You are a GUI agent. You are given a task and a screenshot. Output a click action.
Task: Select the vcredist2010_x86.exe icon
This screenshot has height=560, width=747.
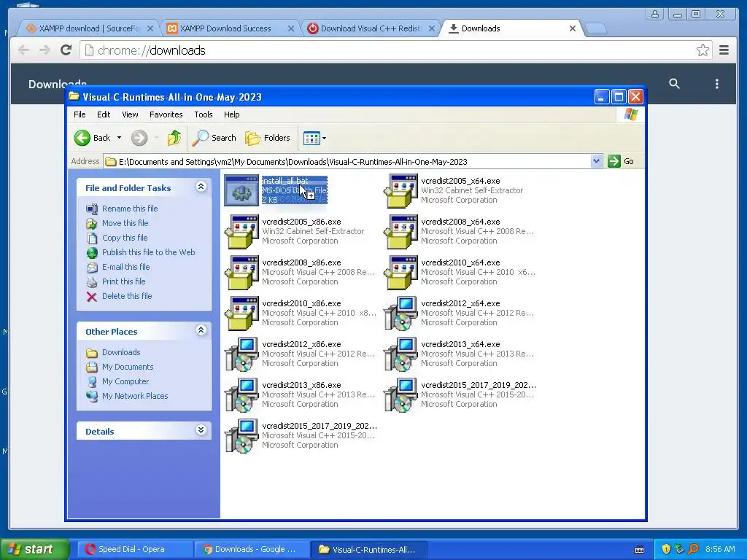(x=241, y=314)
